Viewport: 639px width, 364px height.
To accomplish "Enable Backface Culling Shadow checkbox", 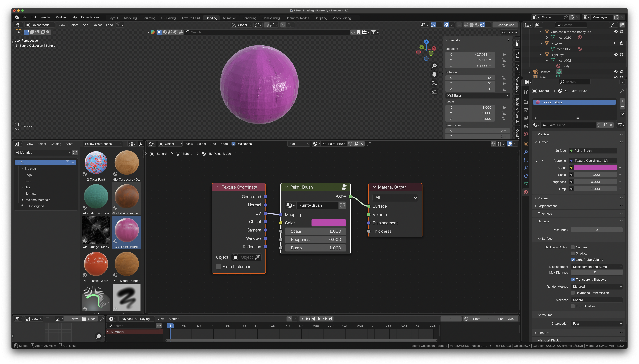I will tap(573, 254).
